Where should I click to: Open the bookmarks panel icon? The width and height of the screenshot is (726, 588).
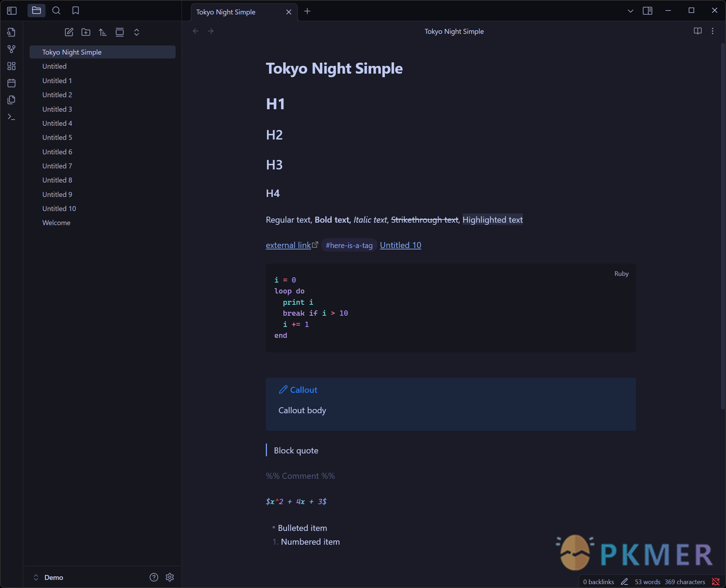click(75, 11)
